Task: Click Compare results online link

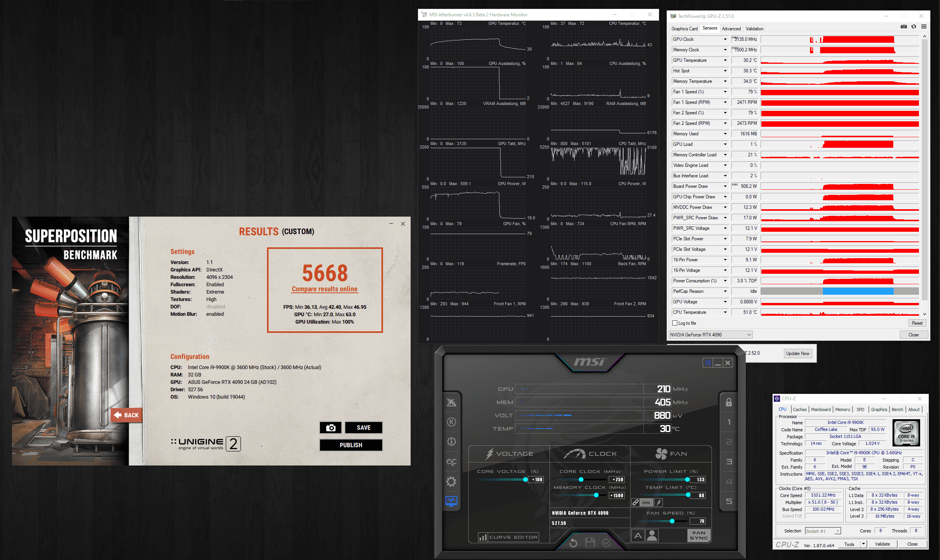Action: click(x=325, y=289)
